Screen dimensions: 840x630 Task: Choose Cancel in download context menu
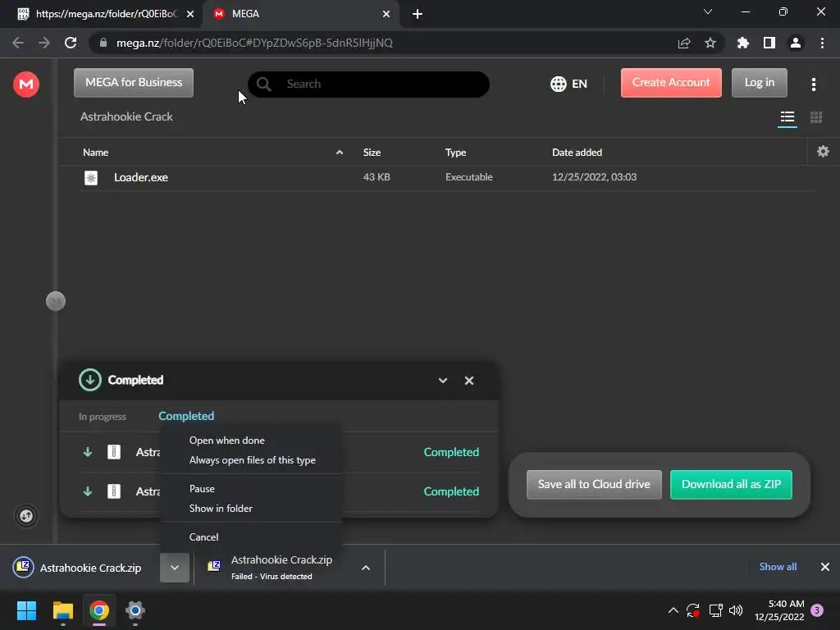[203, 536]
